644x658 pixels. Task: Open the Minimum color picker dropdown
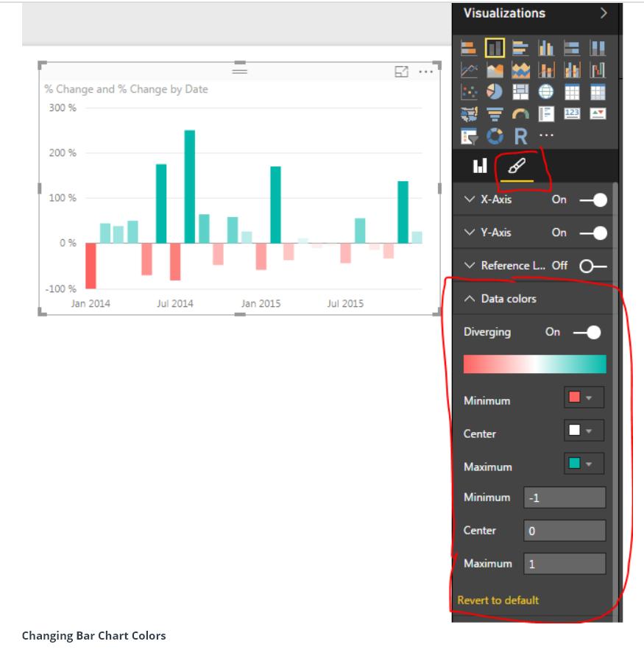click(584, 397)
